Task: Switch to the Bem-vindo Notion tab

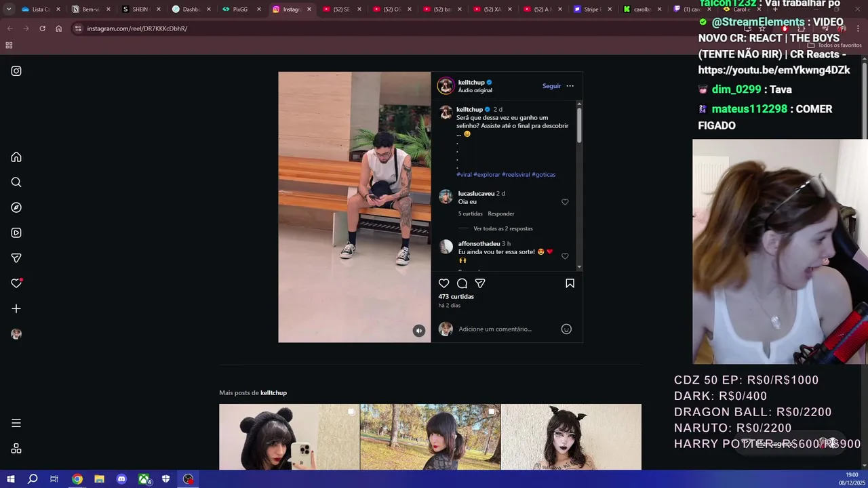Action: click(91, 9)
